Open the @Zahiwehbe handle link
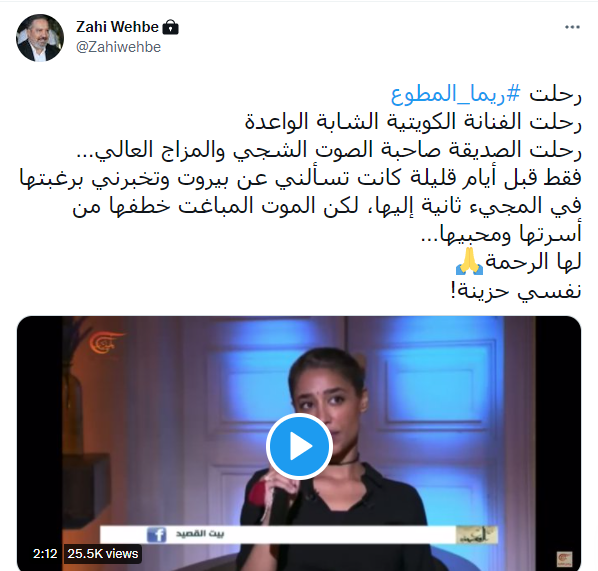The width and height of the screenshot is (598, 571). 118,47
